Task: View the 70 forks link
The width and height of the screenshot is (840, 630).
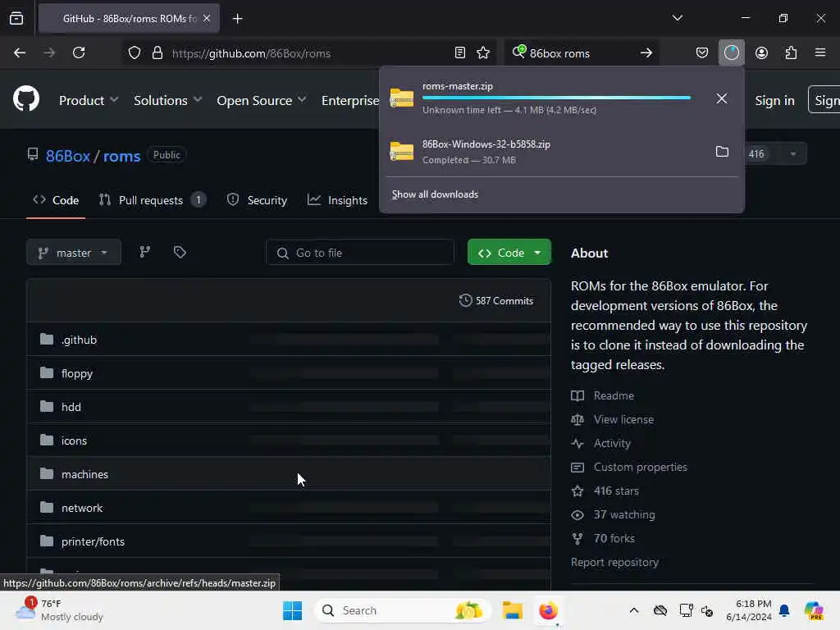Action: click(x=614, y=538)
